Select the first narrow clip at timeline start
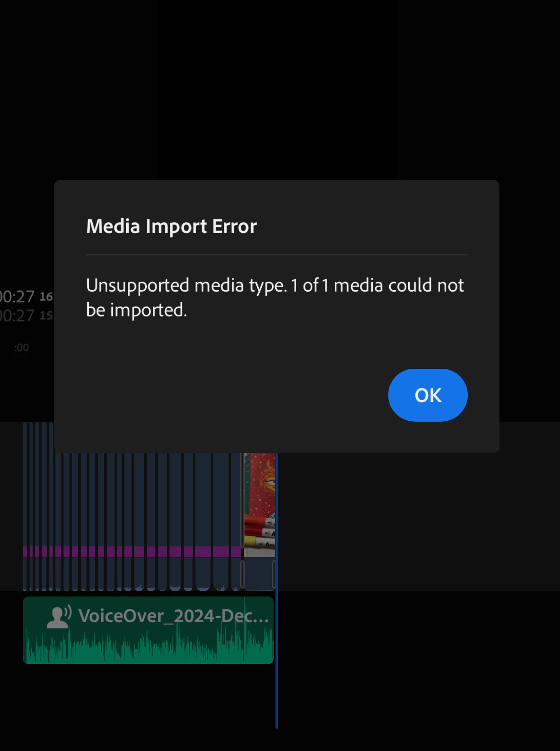The height and width of the screenshot is (751, 560). (25, 506)
